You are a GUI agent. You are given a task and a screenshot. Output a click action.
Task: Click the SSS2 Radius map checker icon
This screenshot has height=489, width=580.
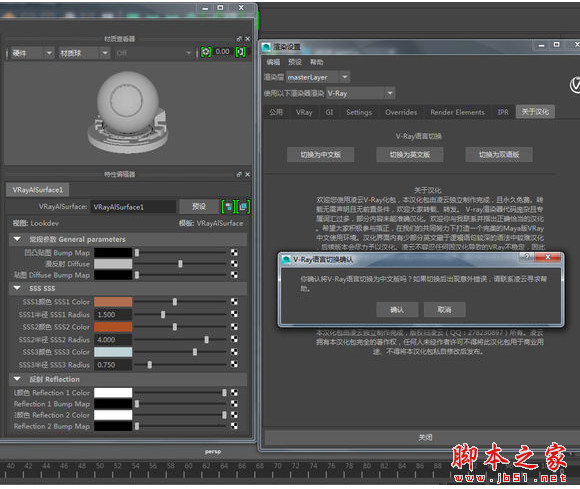click(x=234, y=339)
